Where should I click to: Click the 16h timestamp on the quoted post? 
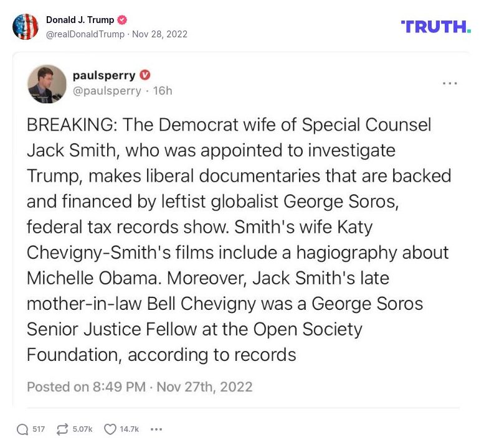[x=162, y=91]
